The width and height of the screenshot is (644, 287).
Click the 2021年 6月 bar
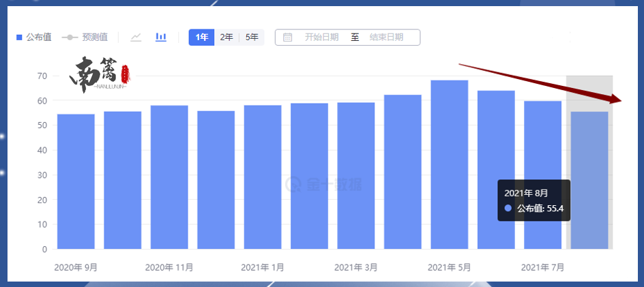coord(496,170)
